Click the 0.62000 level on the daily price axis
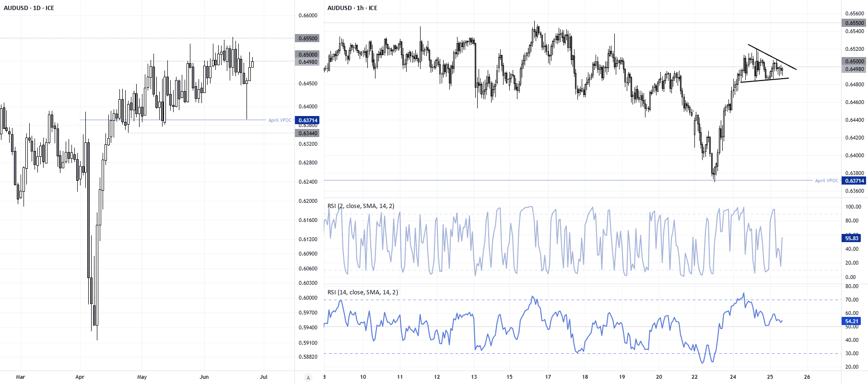The image size is (868, 384). [x=308, y=201]
